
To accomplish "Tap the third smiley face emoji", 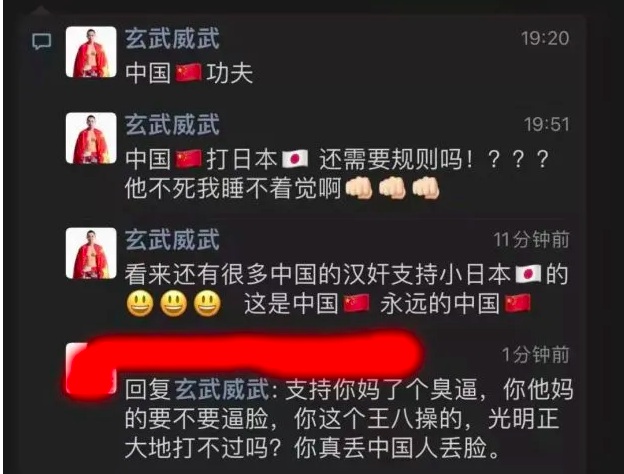I will coord(207,304).
